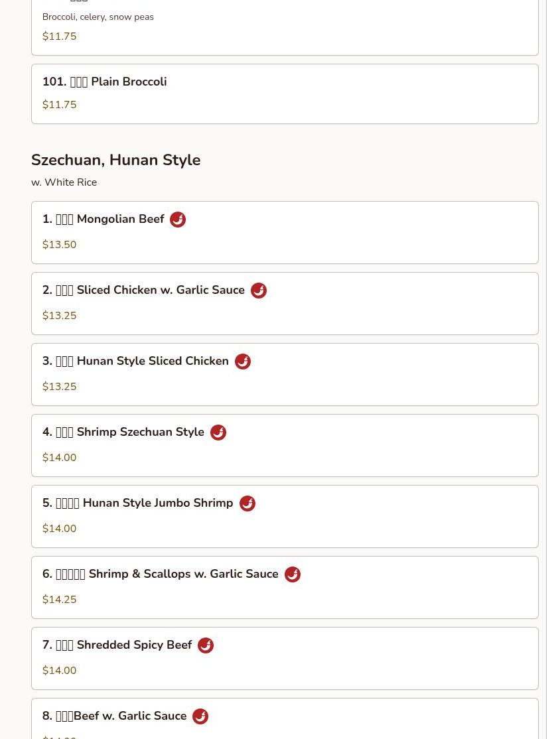The height and width of the screenshot is (739, 560).
Task: Select Shrimp Szechuan Style entry
Action: pos(123,432)
